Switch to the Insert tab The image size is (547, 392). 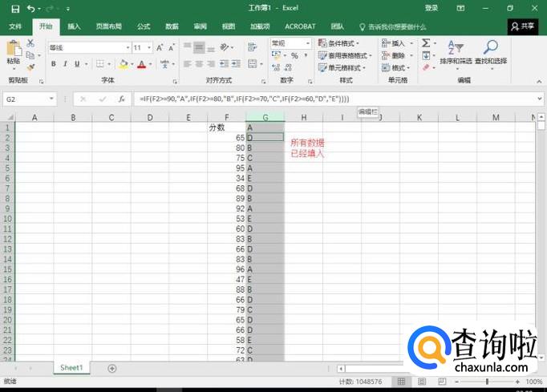[74, 26]
